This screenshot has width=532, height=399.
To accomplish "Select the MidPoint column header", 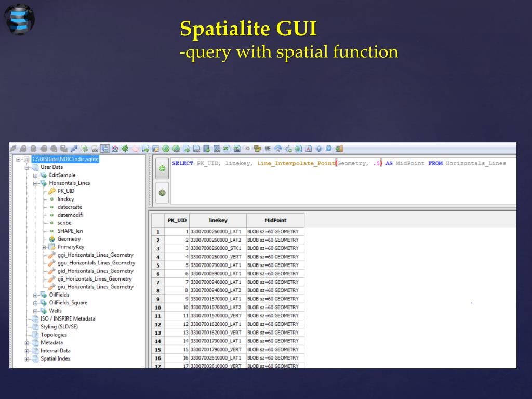I will coord(275,220).
